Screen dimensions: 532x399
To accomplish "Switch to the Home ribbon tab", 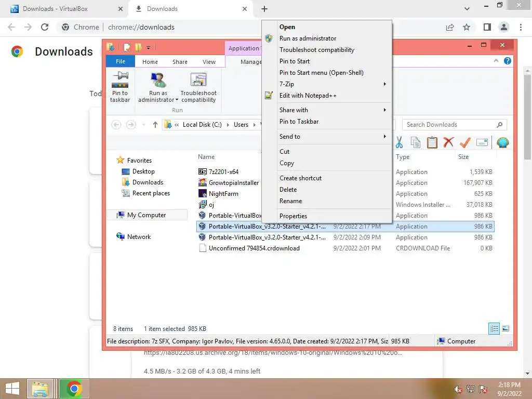I will 150,62.
